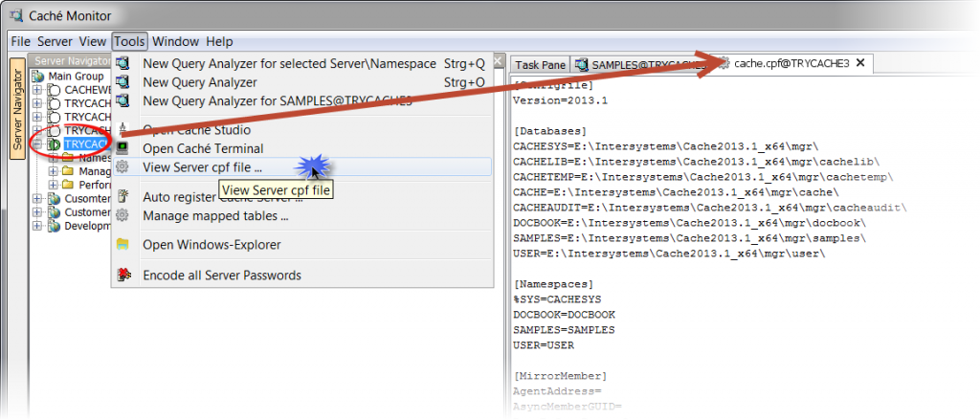Image resolution: width=980 pixels, height=420 pixels.
Task: Click the USER=E:\Intersystems path line
Action: coord(671,254)
